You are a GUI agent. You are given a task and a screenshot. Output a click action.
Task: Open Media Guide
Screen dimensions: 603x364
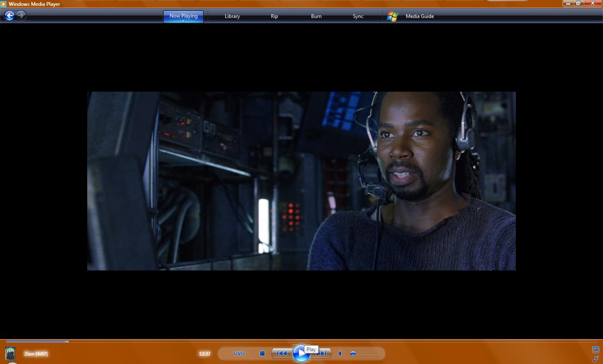(x=420, y=16)
